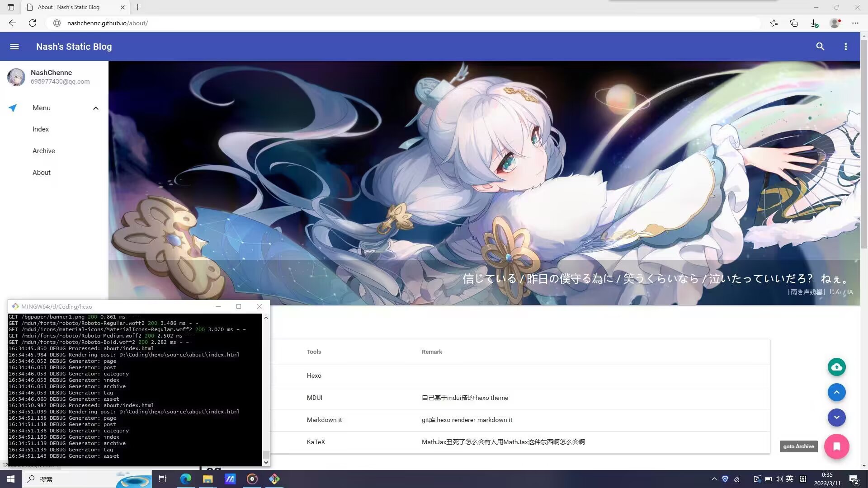The width and height of the screenshot is (868, 488).
Task: Open the blue slashed-A app on the taskbar
Action: click(x=230, y=479)
